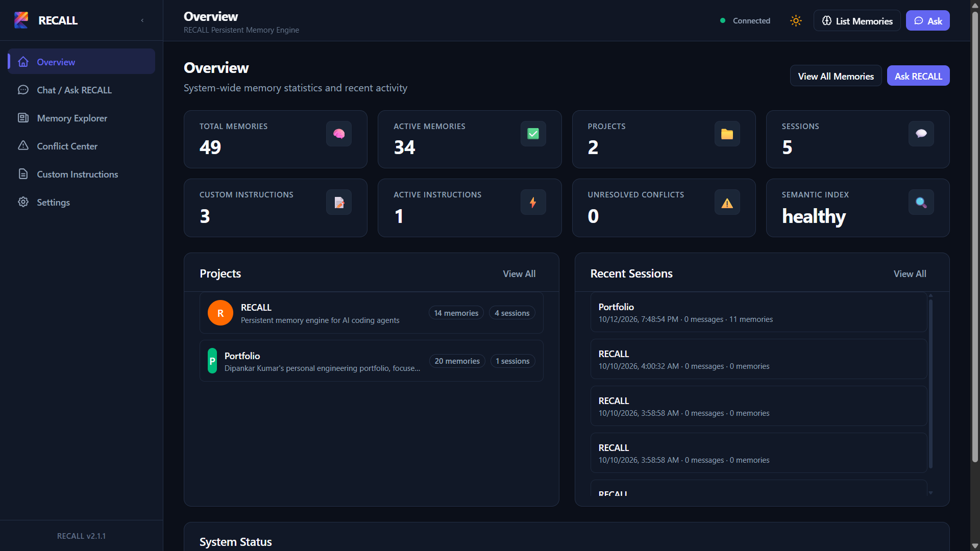Open the Overview sidebar item
The width and height of the screenshot is (980, 551).
81,62
